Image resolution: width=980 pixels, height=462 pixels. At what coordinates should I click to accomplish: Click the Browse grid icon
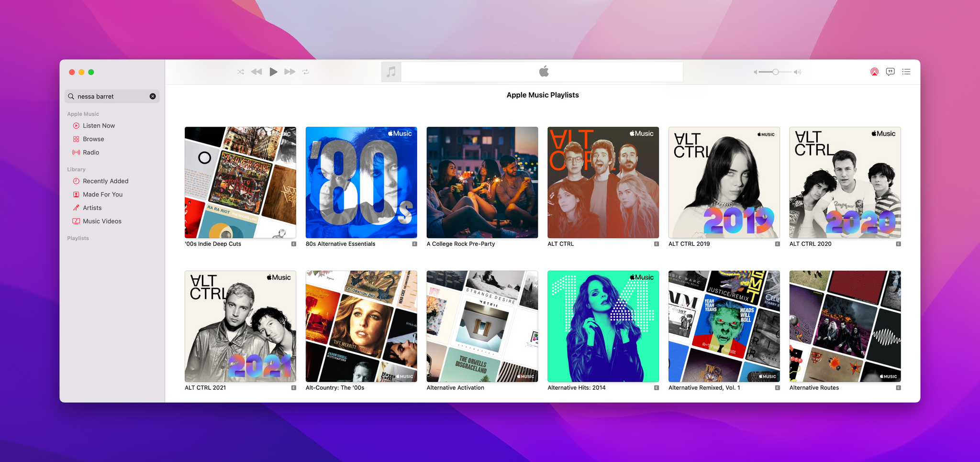[x=76, y=139]
